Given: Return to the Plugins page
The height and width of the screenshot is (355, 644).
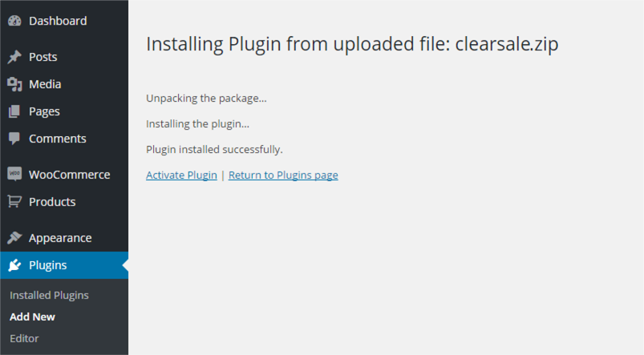Looking at the screenshot, I should point(283,175).
